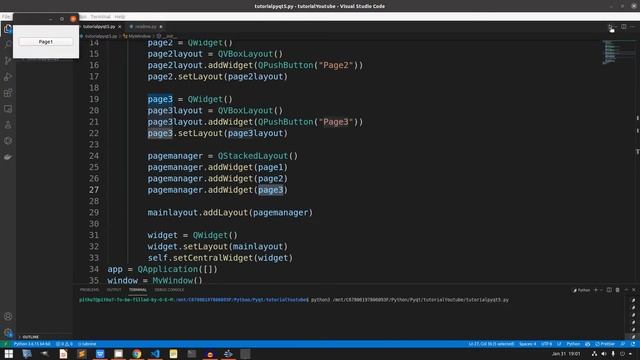Open the Manage gear in activity bar
Viewport: 640px width, 360px height.
click(x=8, y=332)
